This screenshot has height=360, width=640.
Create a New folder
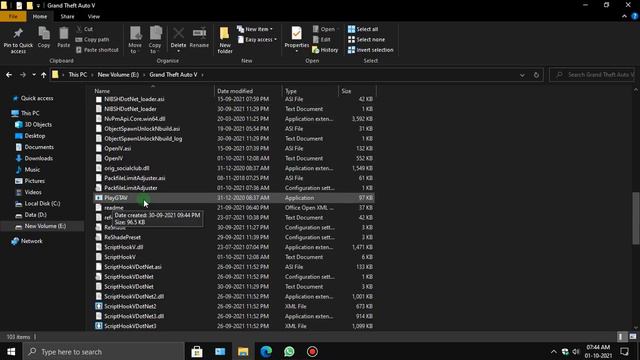(x=225, y=40)
